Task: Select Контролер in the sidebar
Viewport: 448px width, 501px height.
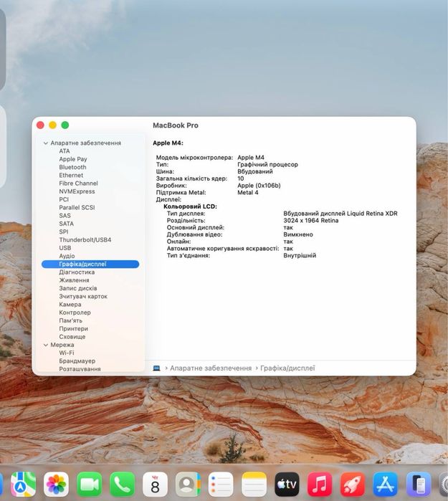Action: (75, 312)
